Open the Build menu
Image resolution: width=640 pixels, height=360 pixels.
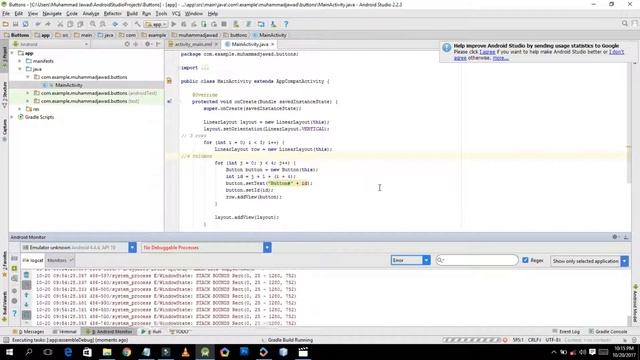point(132,13)
